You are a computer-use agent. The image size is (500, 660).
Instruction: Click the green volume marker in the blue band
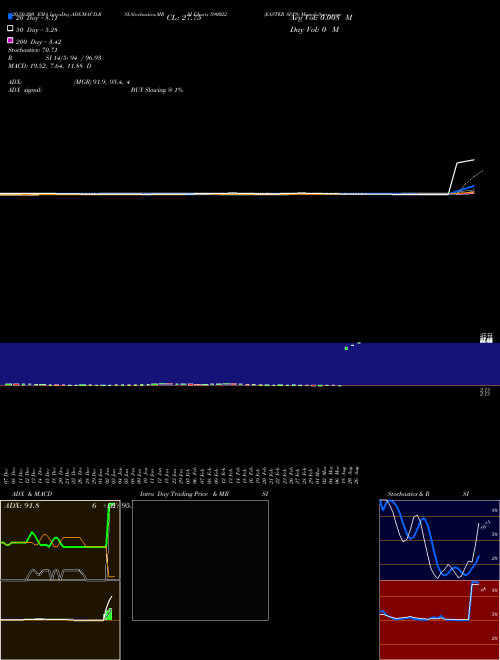(x=346, y=348)
